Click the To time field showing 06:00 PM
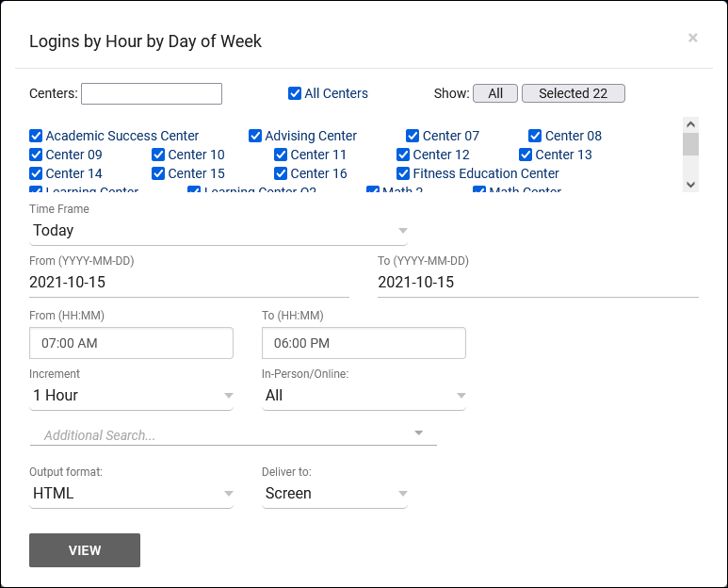This screenshot has width=728, height=588. pos(364,343)
